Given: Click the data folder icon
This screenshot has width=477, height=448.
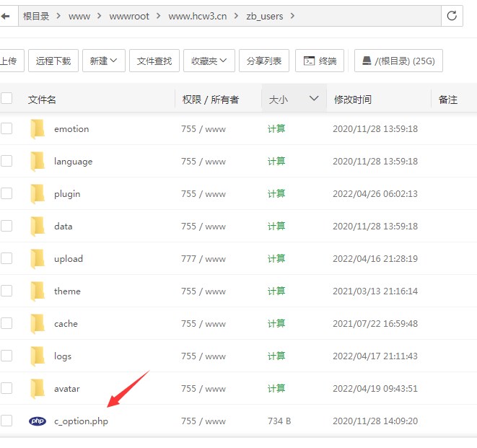Looking at the screenshot, I should tap(38, 227).
